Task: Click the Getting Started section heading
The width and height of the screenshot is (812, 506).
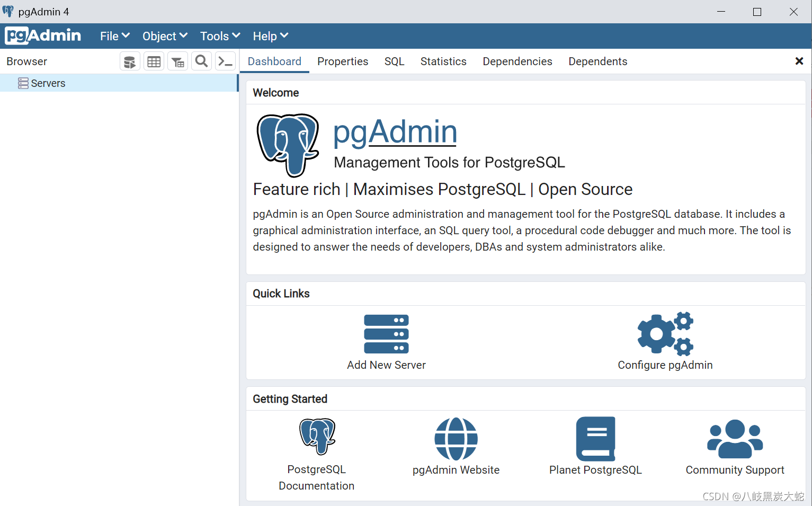Action: [290, 399]
